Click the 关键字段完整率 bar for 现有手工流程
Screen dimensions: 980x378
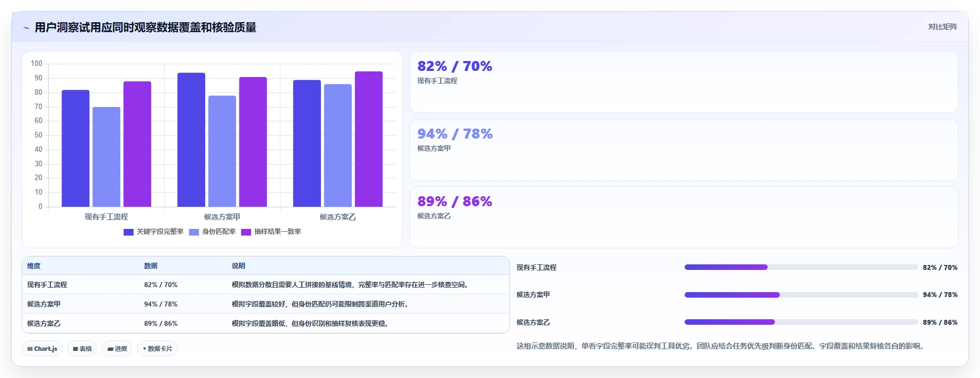75,148
